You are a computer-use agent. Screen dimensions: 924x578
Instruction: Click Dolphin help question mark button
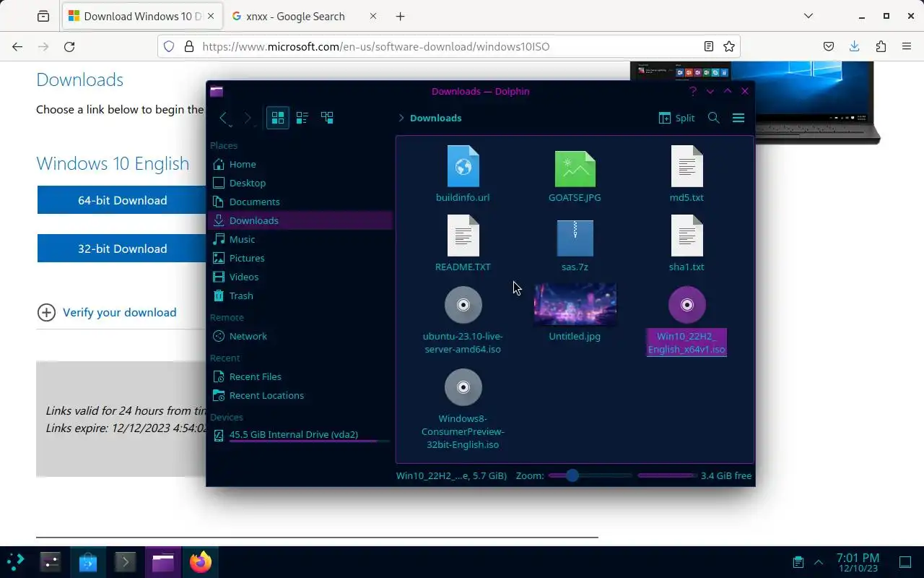click(693, 91)
